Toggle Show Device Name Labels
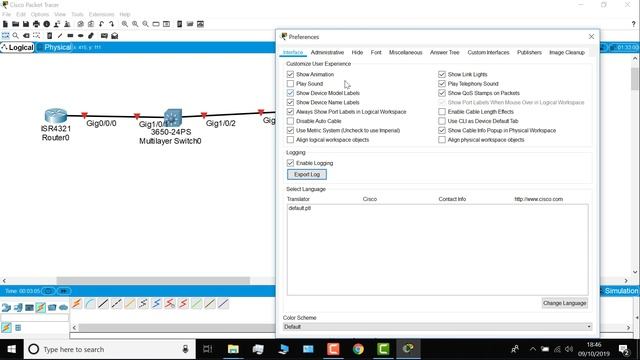 [290, 102]
